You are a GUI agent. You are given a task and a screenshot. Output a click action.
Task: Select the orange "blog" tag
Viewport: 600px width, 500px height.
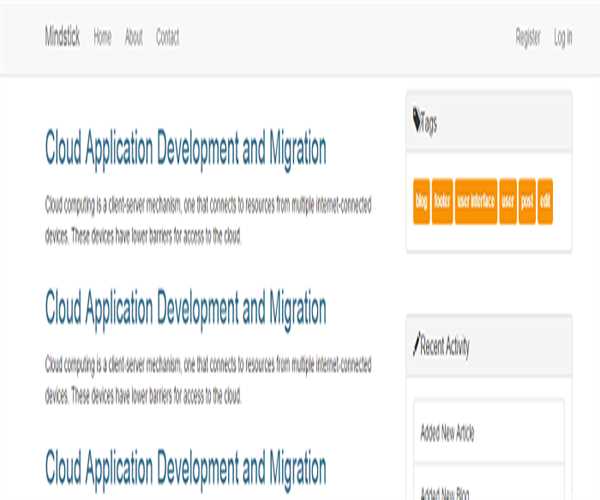421,201
